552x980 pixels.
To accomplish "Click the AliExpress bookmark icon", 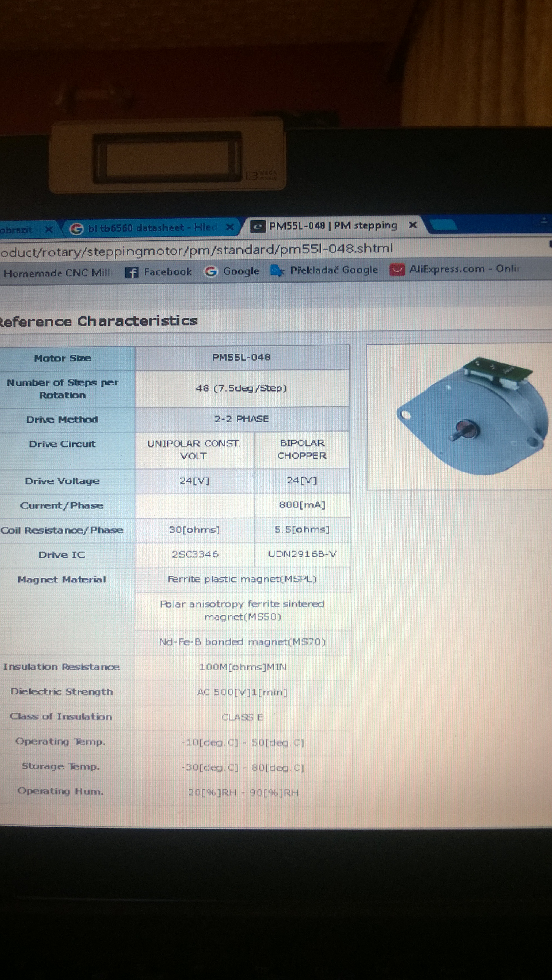I will (397, 269).
